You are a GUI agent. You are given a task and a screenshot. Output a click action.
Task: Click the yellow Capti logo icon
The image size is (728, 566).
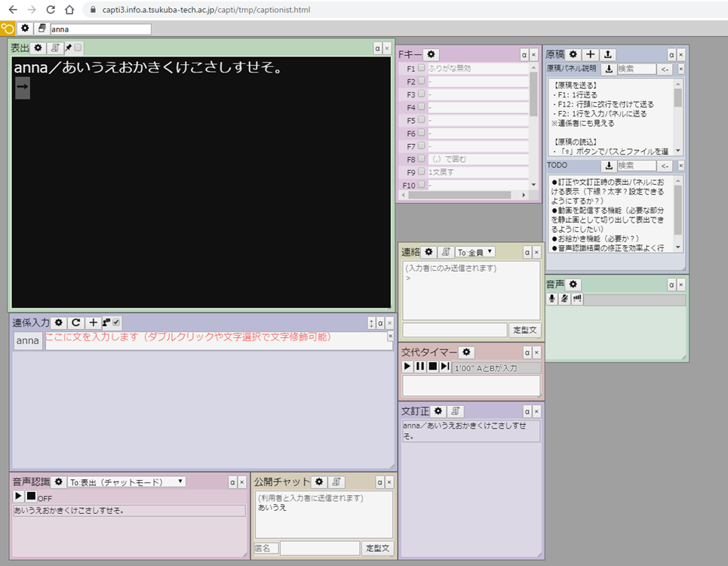[8, 29]
